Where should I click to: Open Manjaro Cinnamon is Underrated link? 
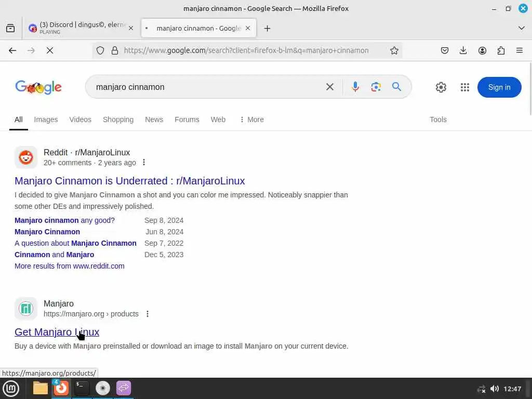coord(129,181)
